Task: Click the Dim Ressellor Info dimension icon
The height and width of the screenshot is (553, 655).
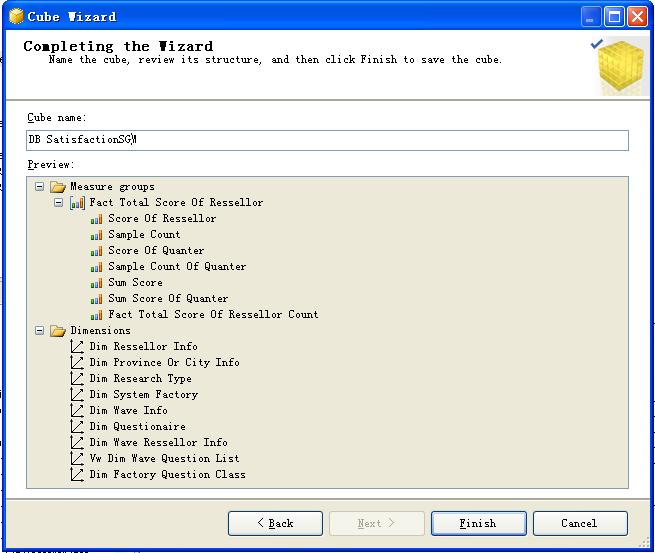Action: coord(77,347)
